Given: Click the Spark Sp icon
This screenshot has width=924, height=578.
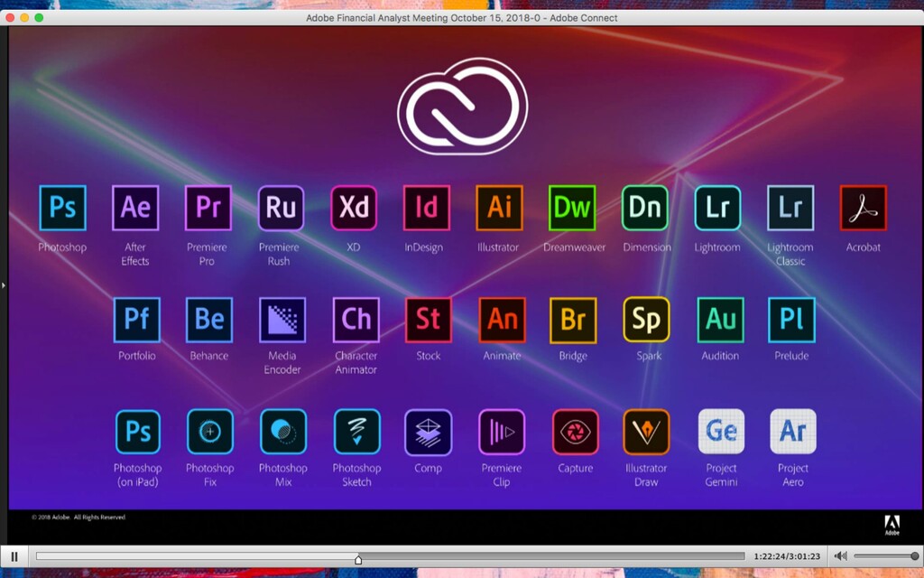Looking at the screenshot, I should pos(646,320).
